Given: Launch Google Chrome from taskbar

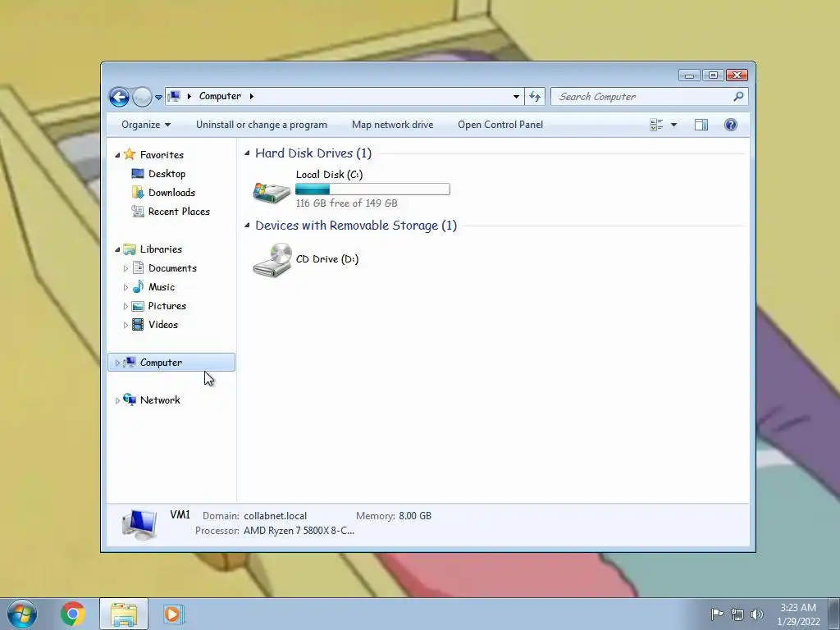Looking at the screenshot, I should tap(73, 614).
